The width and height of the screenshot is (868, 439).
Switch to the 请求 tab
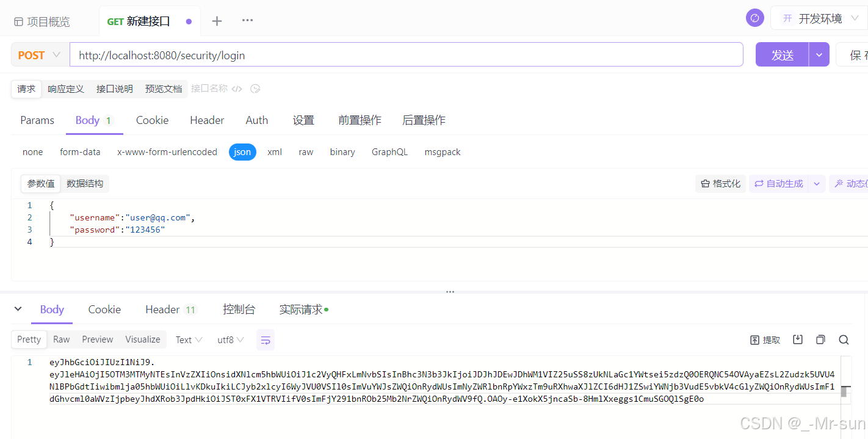[26, 89]
